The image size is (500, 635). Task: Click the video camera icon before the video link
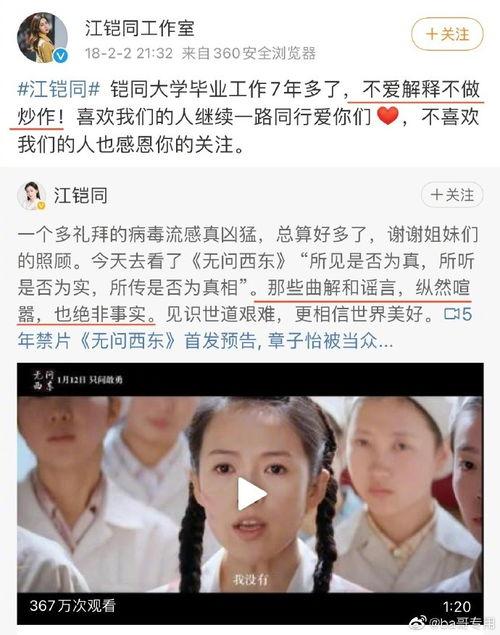click(452, 314)
